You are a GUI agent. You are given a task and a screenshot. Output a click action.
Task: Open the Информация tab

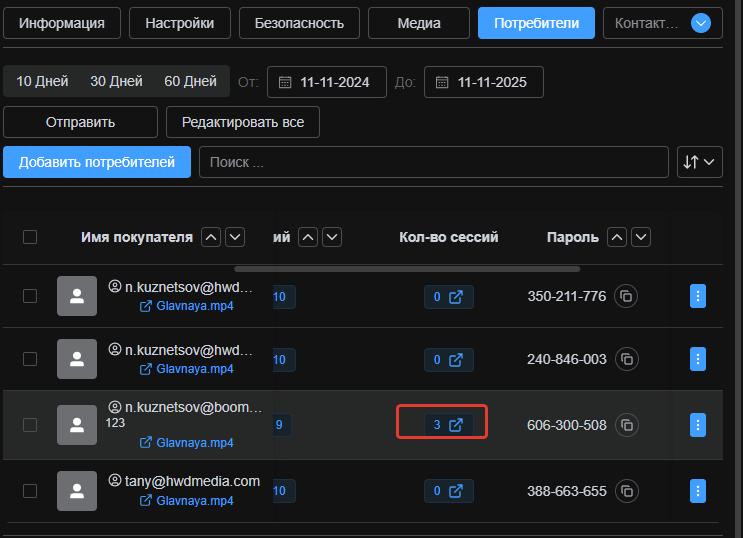[62, 23]
